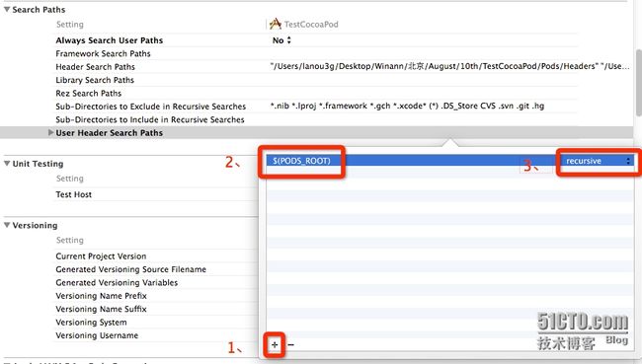This screenshot has width=642, height=364.
Task: Select the Framework Search Paths setting
Action: point(103,53)
